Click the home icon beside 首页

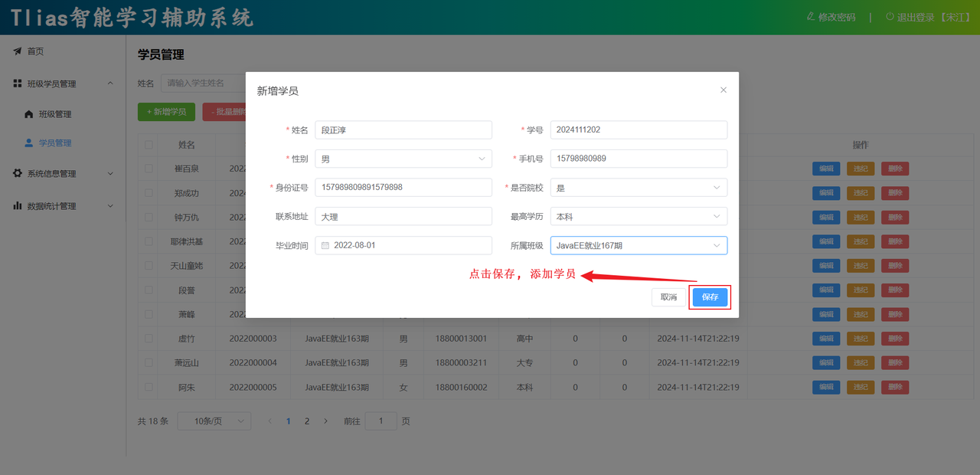17,51
